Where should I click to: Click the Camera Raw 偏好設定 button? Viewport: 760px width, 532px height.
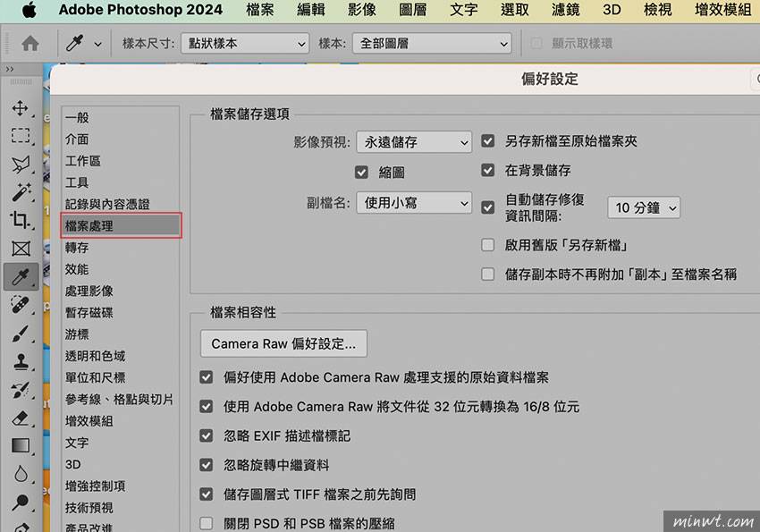[x=283, y=343]
